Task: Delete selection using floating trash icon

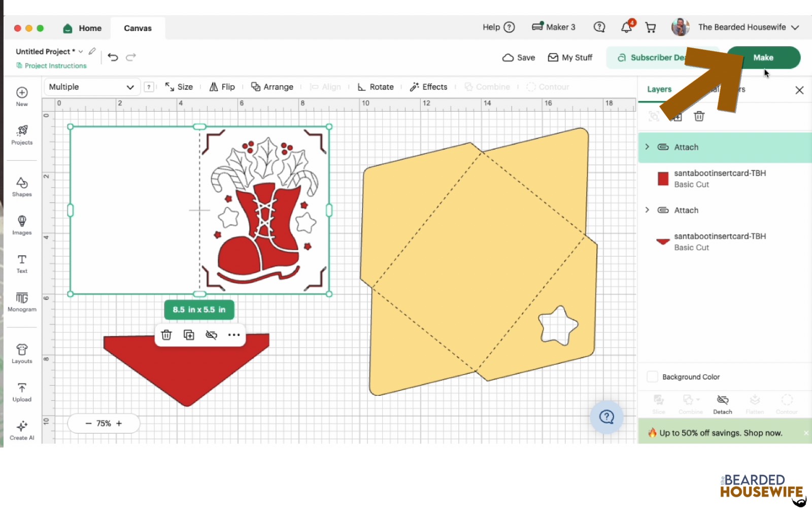Action: [x=166, y=335]
